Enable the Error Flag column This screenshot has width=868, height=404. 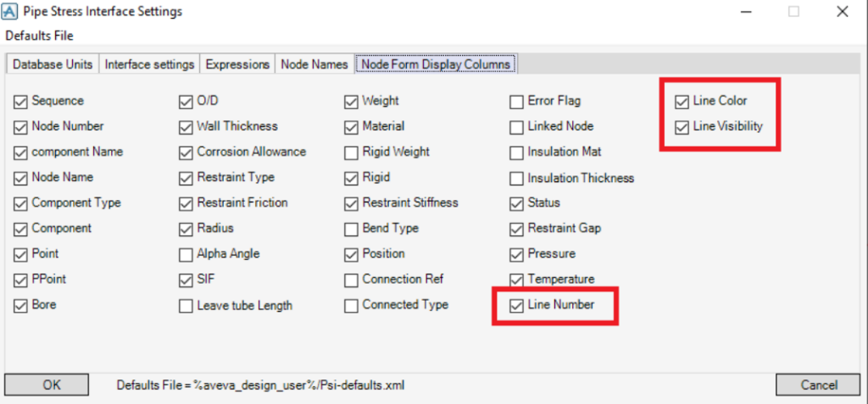(517, 102)
